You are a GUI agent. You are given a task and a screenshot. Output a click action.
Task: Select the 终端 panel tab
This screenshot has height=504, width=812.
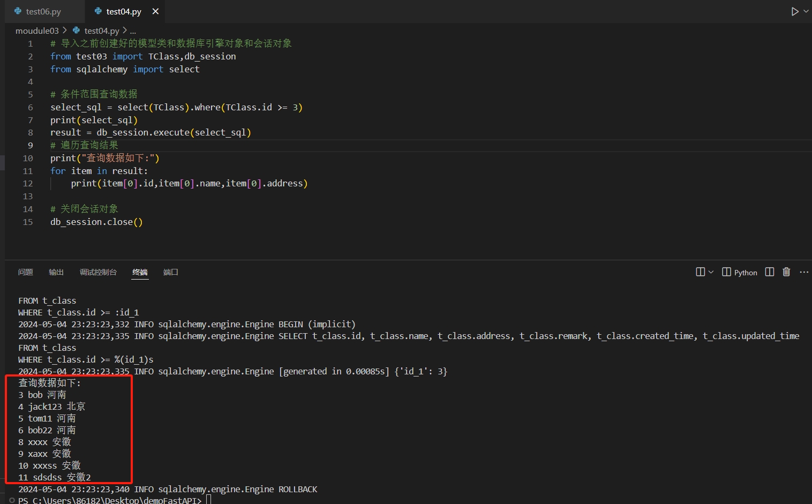pyautogui.click(x=140, y=272)
